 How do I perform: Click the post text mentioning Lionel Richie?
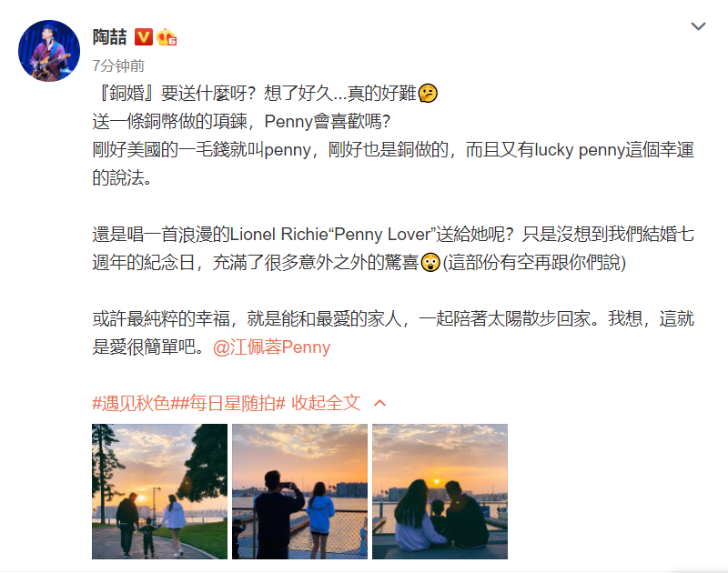pos(393,248)
